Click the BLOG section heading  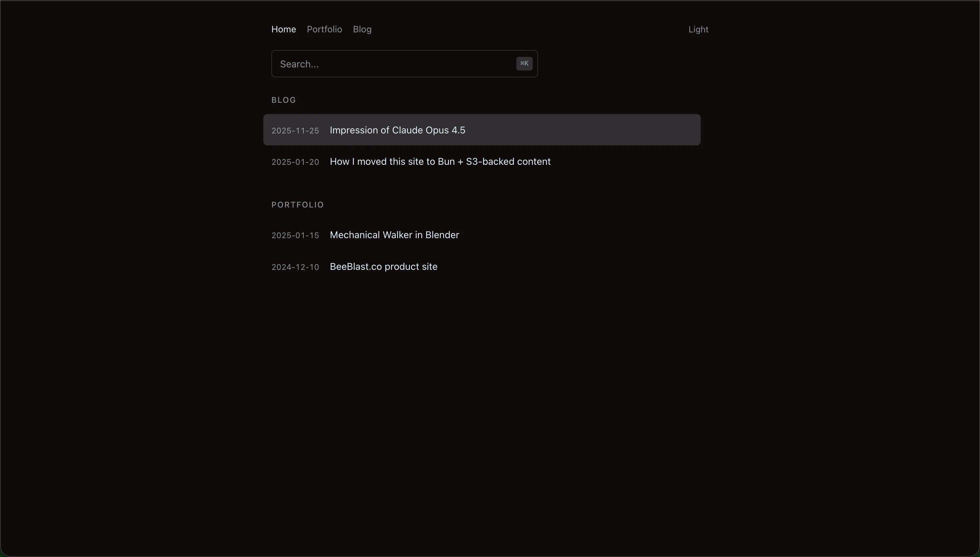point(283,99)
